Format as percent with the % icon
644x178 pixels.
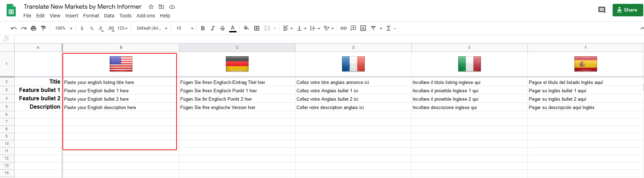92,28
